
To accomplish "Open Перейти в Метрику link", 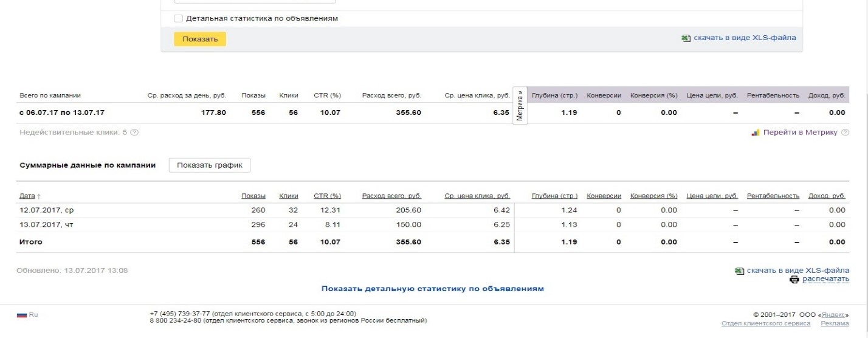I will click(800, 132).
